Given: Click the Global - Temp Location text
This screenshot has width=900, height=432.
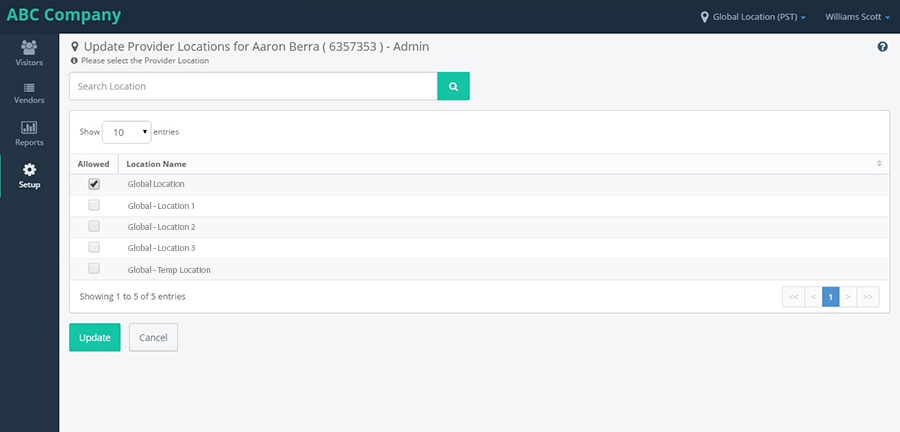Looking at the screenshot, I should [x=169, y=270].
